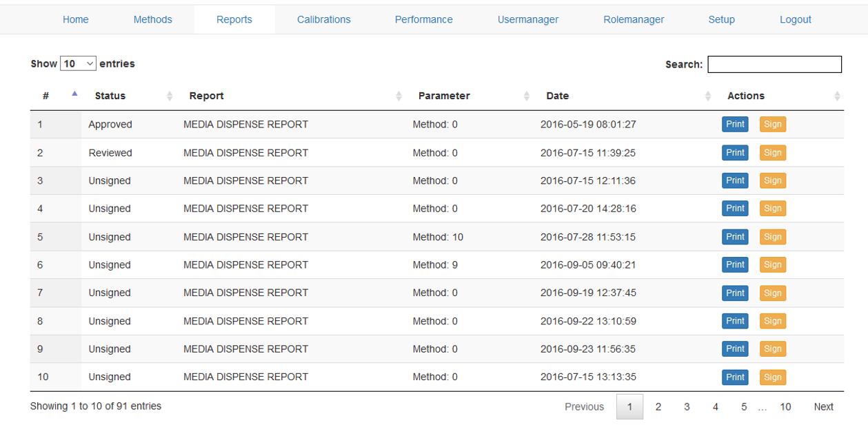The width and height of the screenshot is (868, 438).
Task: Go to the Usermanager tab
Action: (527, 19)
